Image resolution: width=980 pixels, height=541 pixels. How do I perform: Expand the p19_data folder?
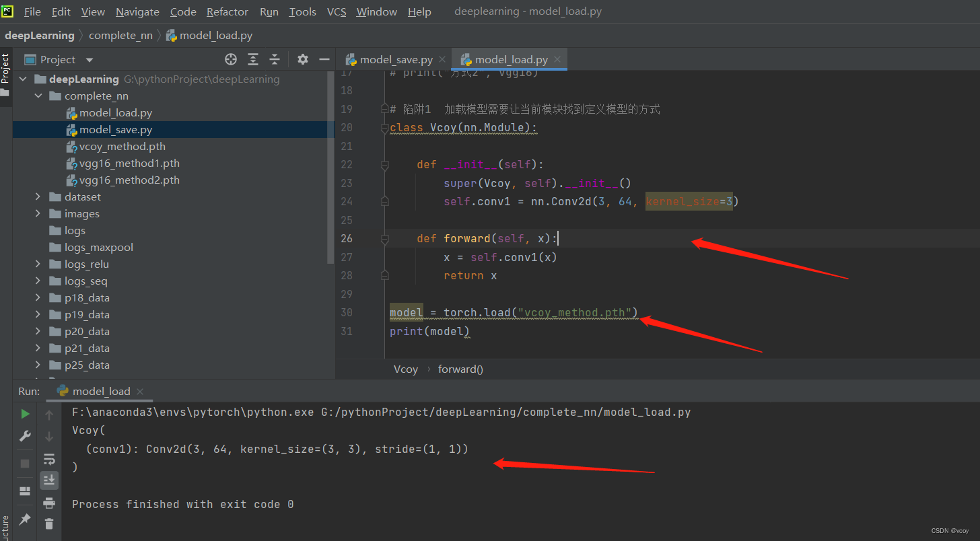(x=38, y=315)
